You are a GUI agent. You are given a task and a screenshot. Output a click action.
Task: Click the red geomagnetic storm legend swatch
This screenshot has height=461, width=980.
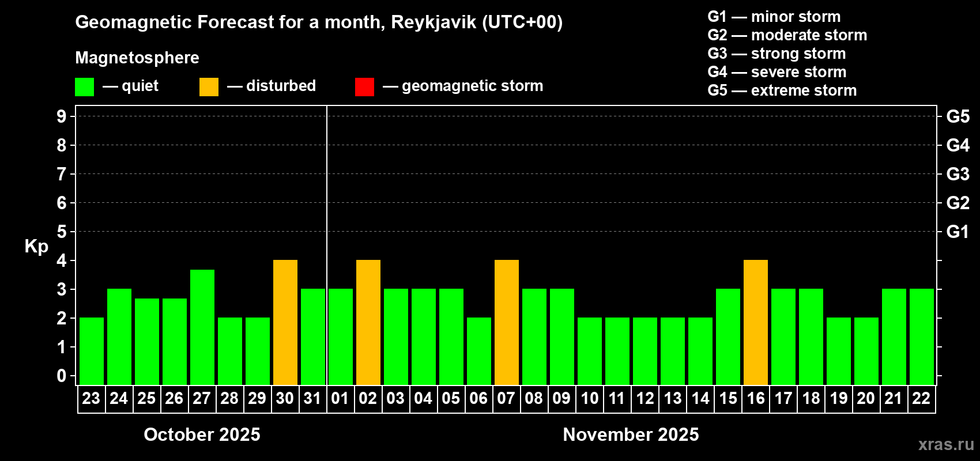coord(364,87)
